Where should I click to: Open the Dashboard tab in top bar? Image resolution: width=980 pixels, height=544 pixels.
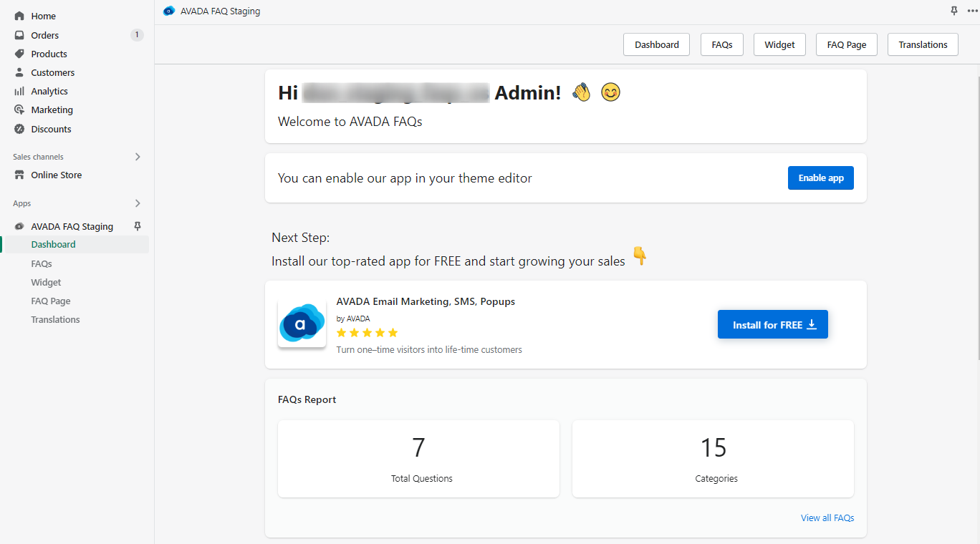(657, 44)
